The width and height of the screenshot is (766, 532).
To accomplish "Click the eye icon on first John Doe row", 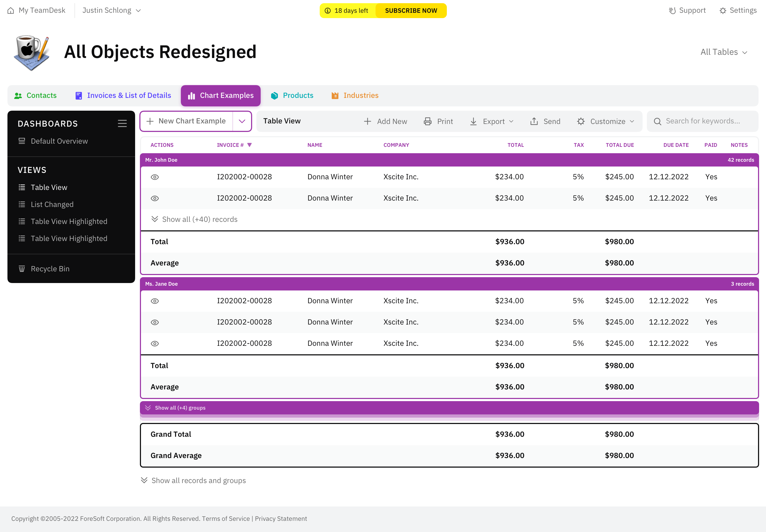I will pos(155,177).
